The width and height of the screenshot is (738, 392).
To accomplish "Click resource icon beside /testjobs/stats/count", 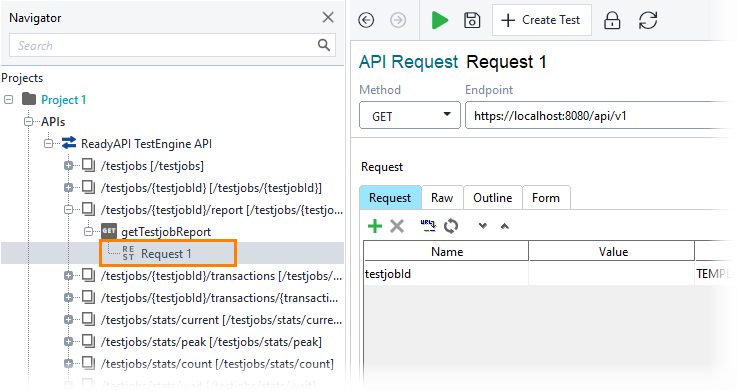I will (88, 363).
